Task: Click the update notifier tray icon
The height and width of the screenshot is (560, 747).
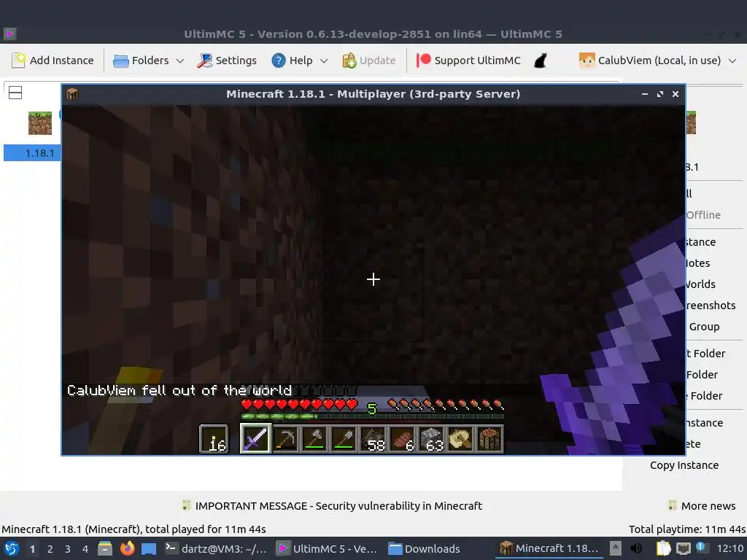Action: click(702, 548)
